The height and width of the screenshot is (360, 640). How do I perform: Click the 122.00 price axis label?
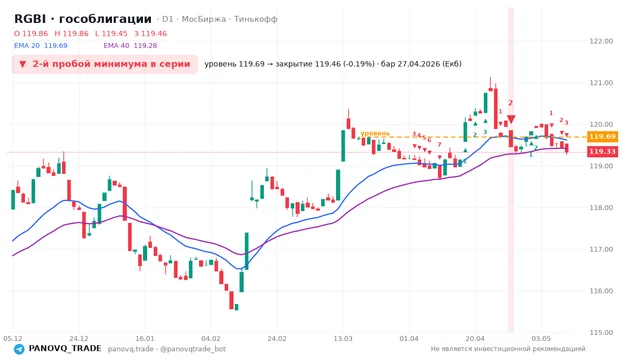(601, 41)
